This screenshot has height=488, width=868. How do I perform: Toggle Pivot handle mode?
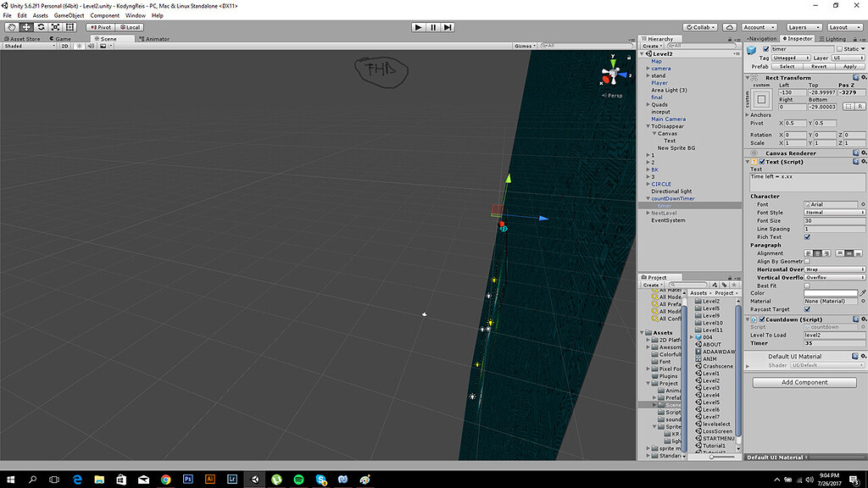click(99, 27)
